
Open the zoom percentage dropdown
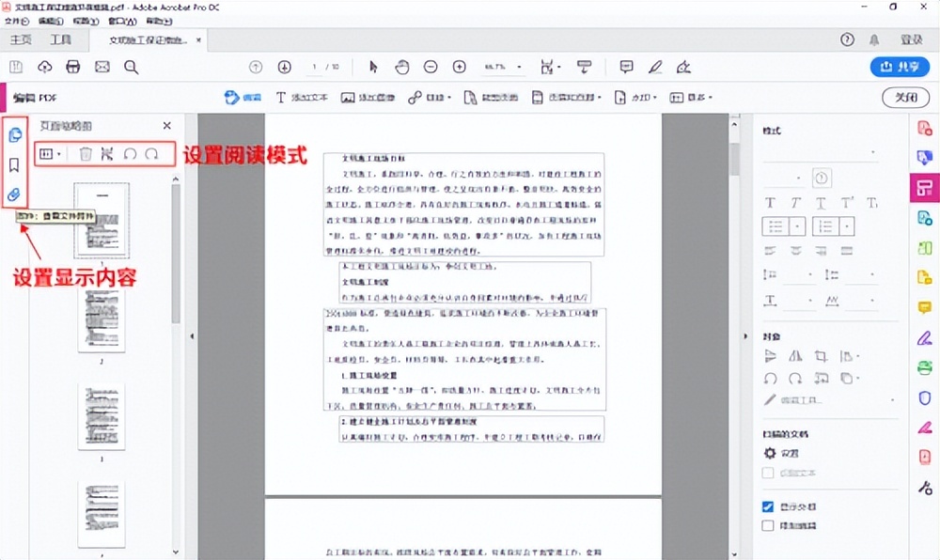(x=519, y=67)
